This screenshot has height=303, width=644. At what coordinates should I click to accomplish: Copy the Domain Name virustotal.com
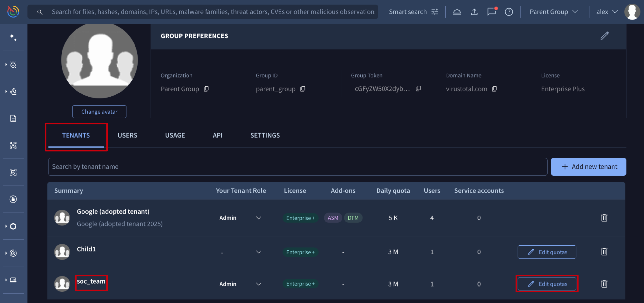(494, 89)
